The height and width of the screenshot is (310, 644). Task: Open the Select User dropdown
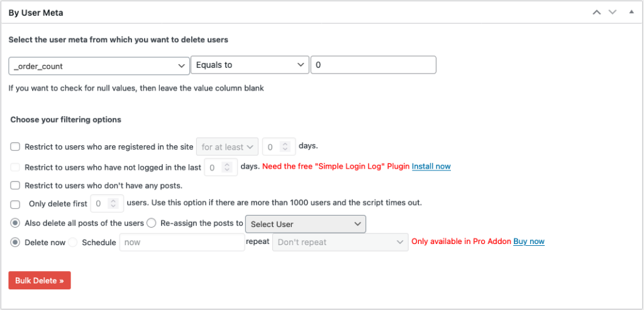pos(305,224)
